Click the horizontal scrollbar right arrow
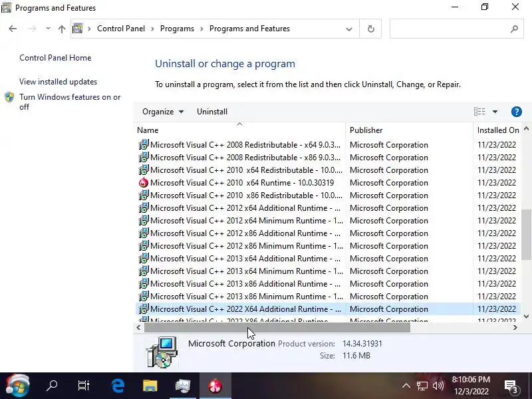The width and height of the screenshot is (532, 399). click(515, 327)
